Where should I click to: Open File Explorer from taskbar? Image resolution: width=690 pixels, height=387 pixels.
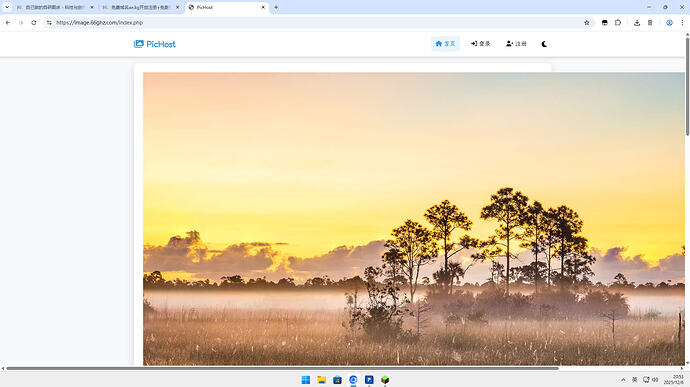coord(322,380)
